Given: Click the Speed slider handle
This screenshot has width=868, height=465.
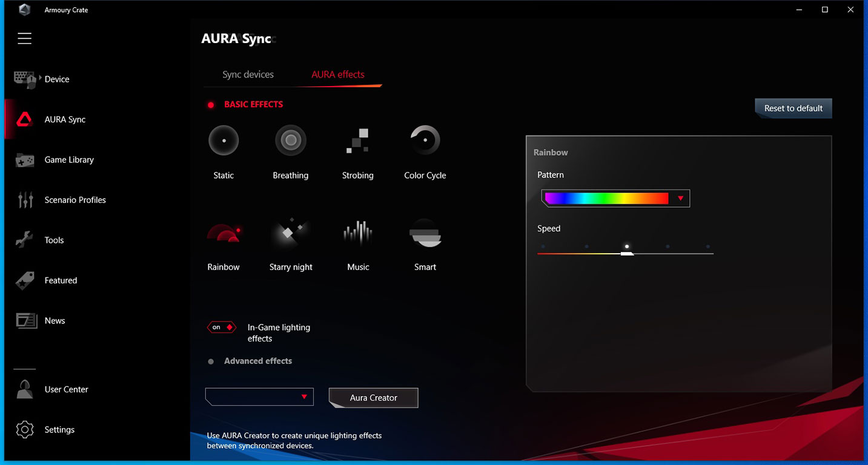Looking at the screenshot, I should 627,253.
